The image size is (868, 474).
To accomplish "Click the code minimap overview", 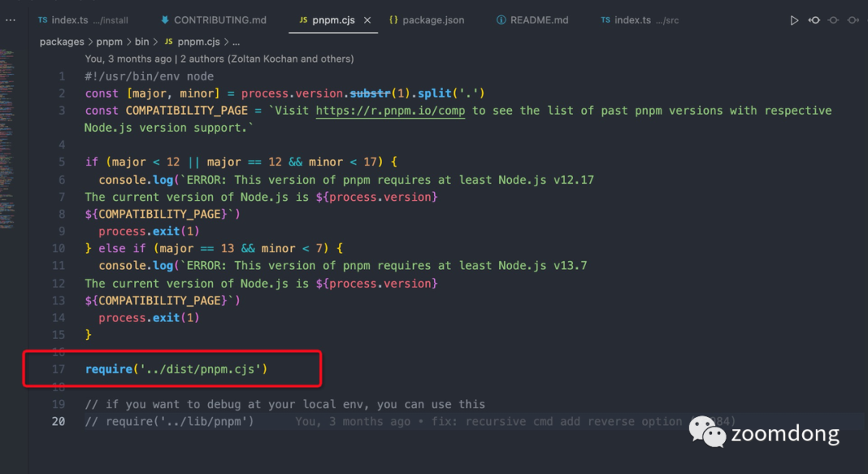I will 6,138.
